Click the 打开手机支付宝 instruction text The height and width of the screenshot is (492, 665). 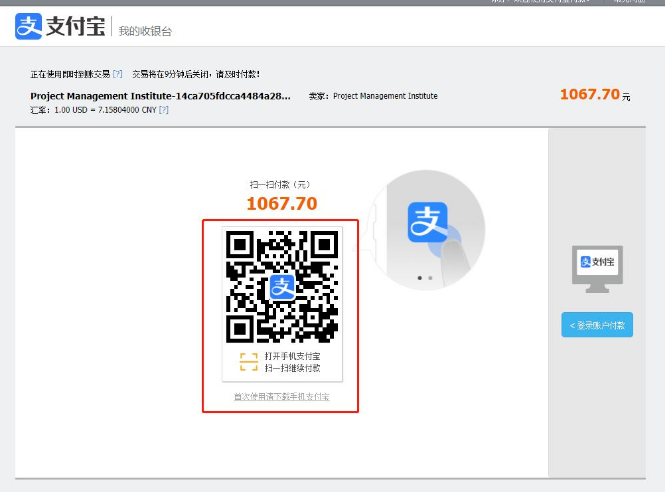(x=292, y=356)
